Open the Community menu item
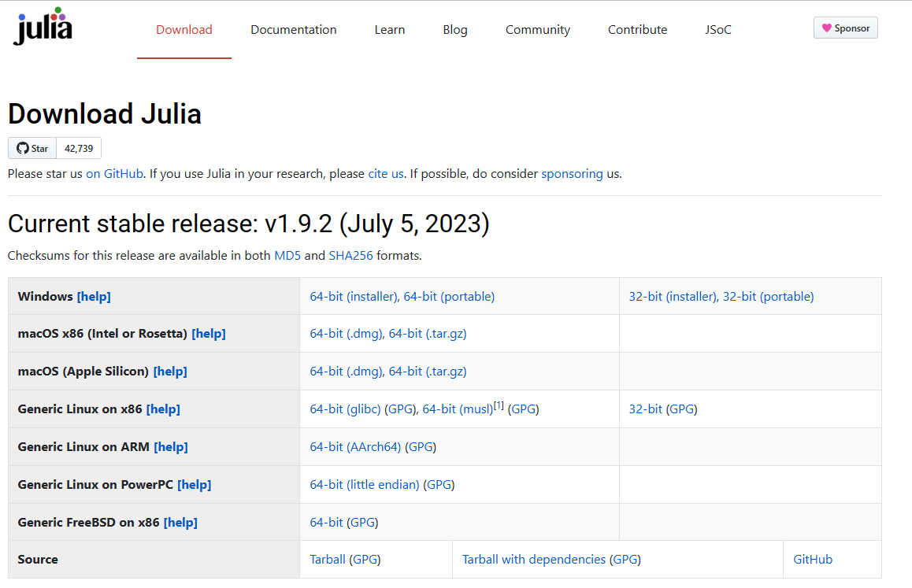 tap(537, 30)
